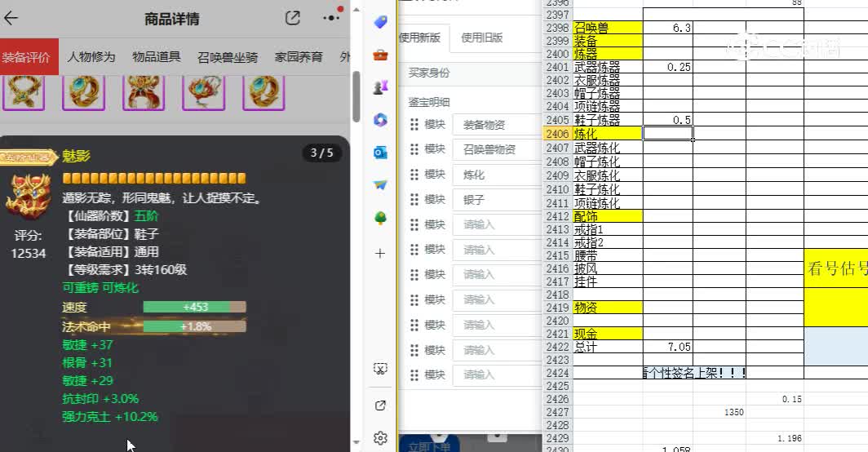Select the yellow 看号估号 cell

tap(836, 269)
